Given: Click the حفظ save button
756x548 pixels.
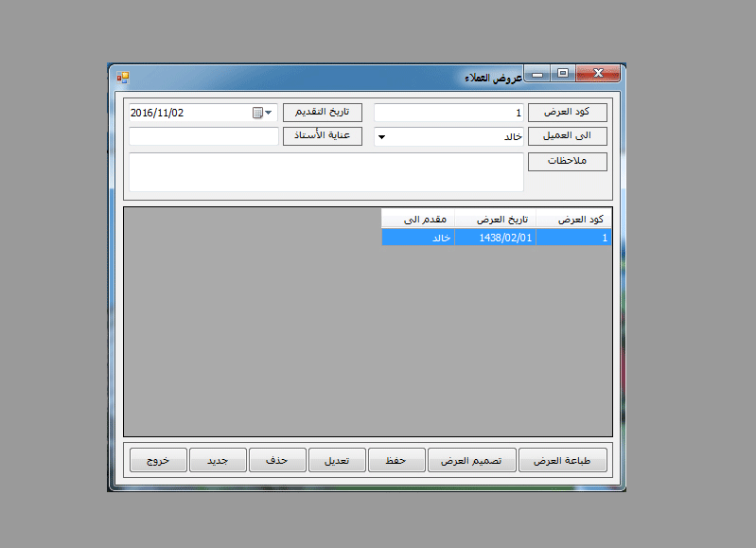Looking at the screenshot, I should click(396, 460).
